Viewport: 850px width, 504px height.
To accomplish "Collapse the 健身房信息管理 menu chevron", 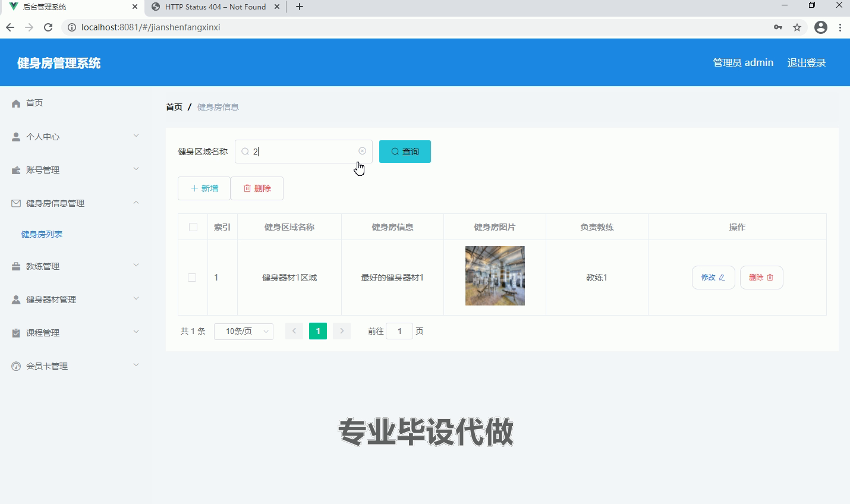I will (136, 203).
